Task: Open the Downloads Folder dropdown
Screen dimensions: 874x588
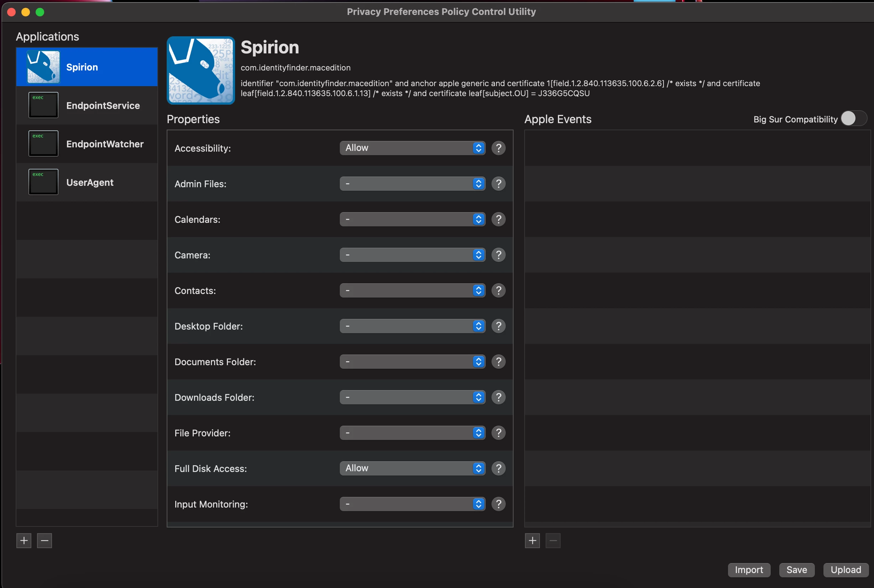Action: pos(412,398)
